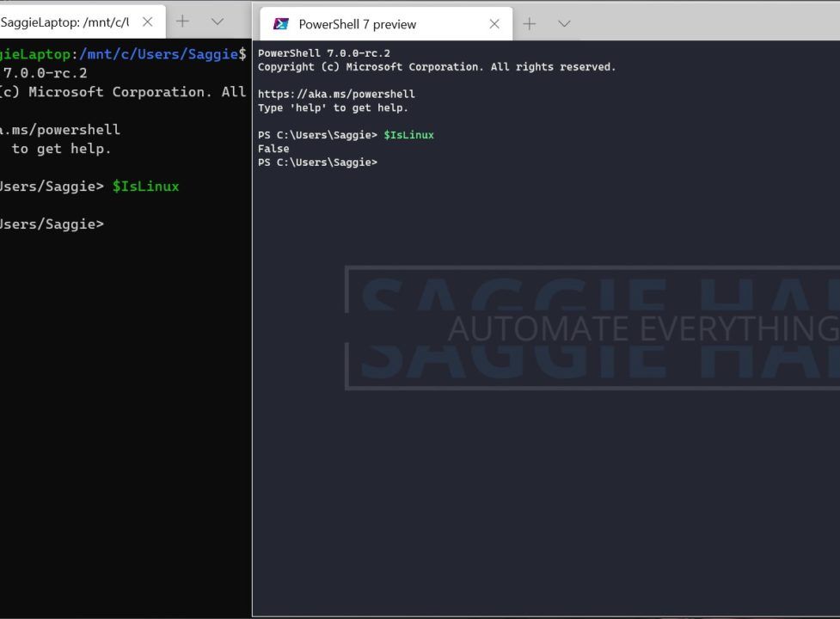
Task: Close the SaggieLaptop tab
Action: tap(147, 21)
